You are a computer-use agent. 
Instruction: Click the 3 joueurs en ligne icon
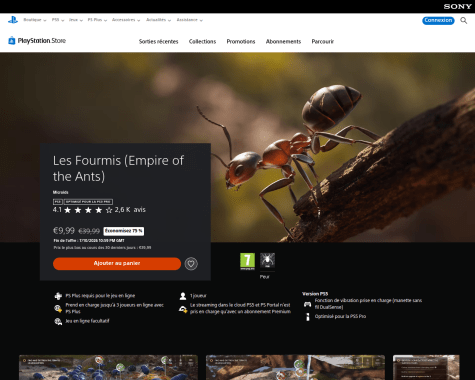[x=58, y=308]
